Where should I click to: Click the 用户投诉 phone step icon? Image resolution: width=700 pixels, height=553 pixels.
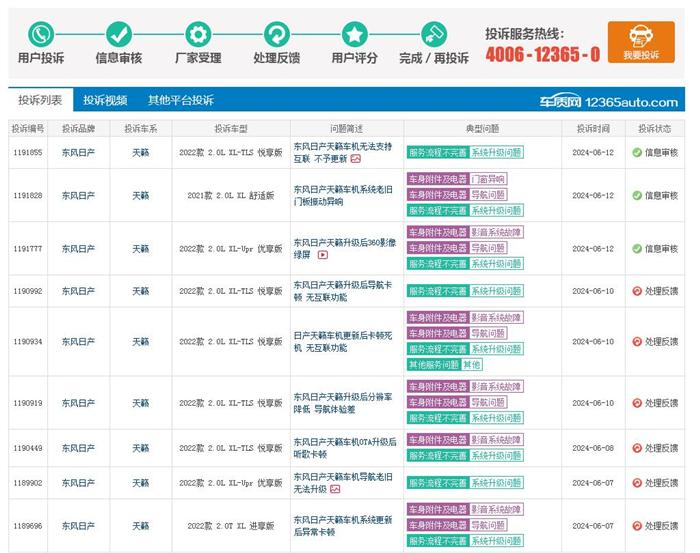tap(41, 34)
